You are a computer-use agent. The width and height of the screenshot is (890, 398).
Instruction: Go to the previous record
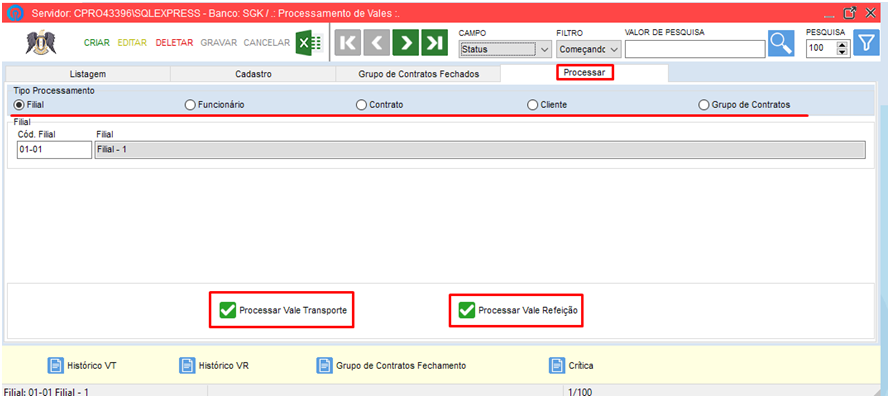pyautogui.click(x=376, y=43)
